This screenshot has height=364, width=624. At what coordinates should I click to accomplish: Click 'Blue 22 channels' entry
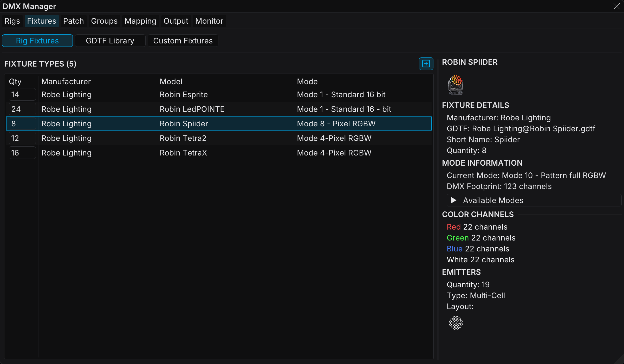tap(478, 249)
